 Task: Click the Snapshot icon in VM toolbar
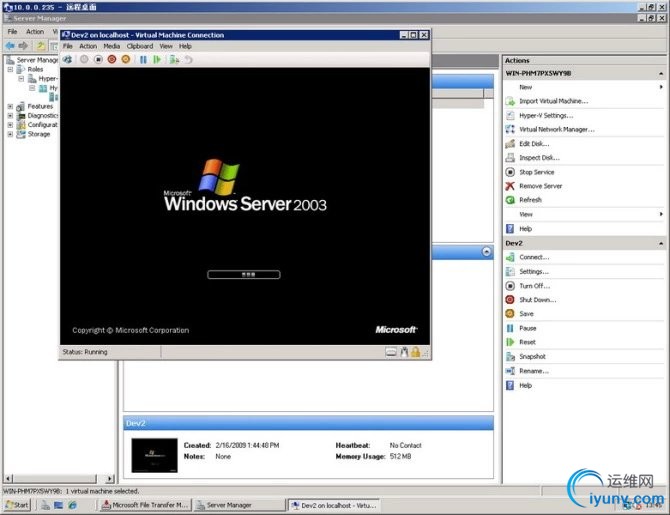coord(175,59)
